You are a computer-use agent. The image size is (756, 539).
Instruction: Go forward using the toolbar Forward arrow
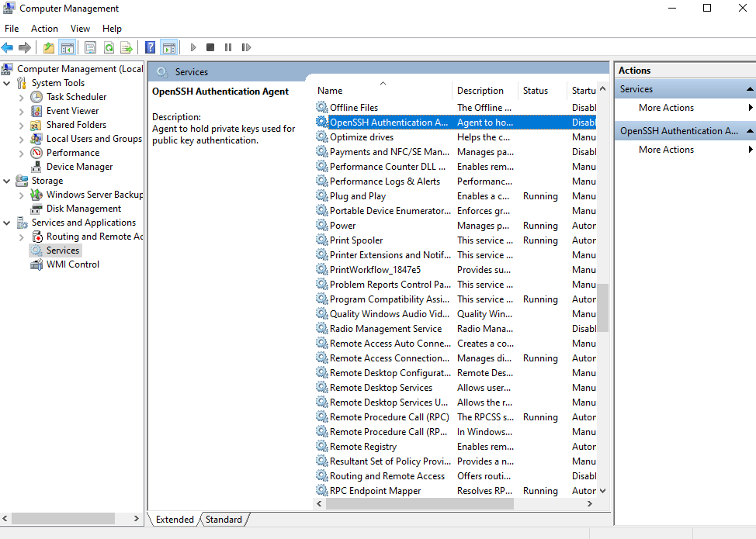[x=25, y=47]
